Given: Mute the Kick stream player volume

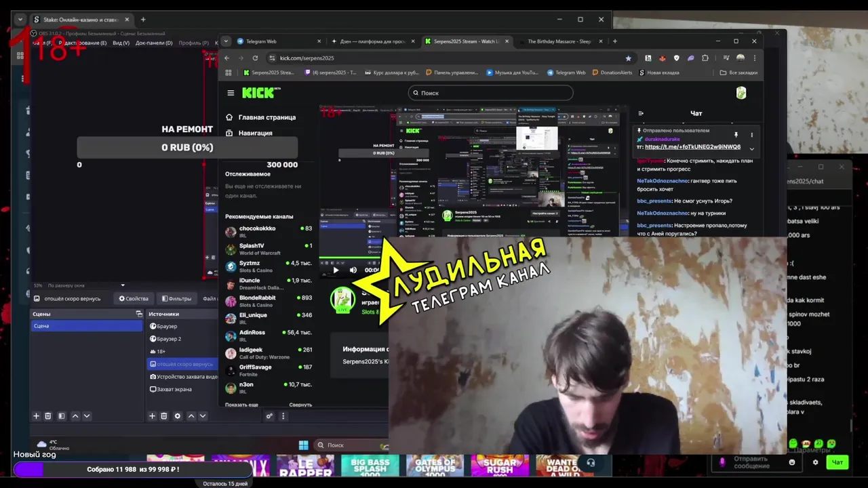Looking at the screenshot, I should pyautogui.click(x=353, y=270).
